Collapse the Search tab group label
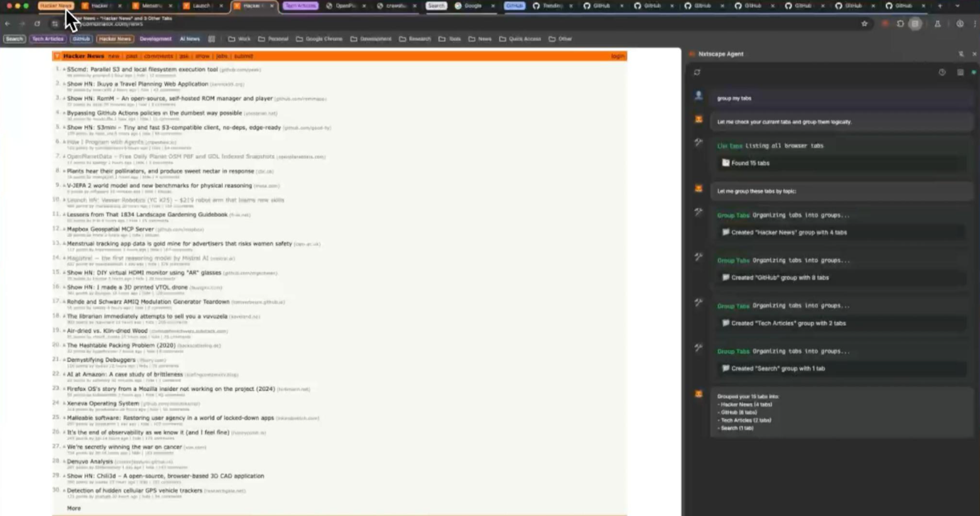The width and height of the screenshot is (980, 516). click(436, 6)
